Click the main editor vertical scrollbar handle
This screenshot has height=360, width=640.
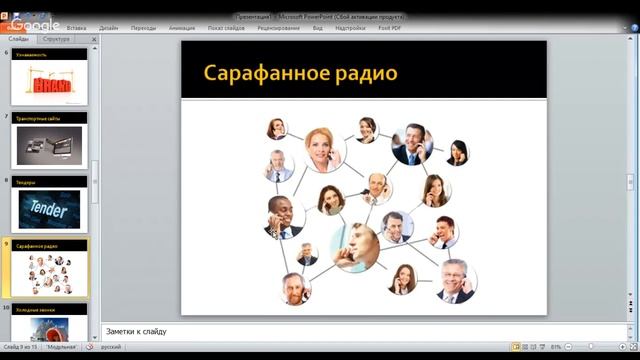coord(631,182)
